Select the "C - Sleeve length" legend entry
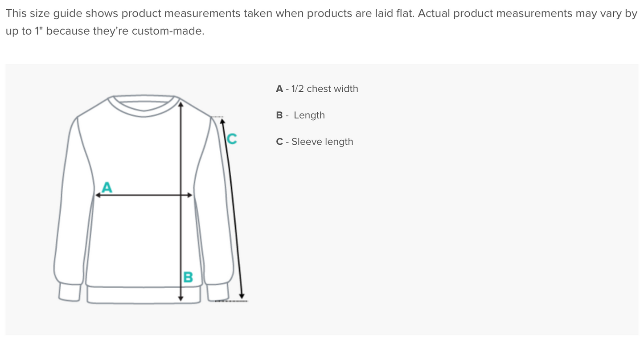Image resolution: width=644 pixels, height=339 pixels. [x=315, y=142]
